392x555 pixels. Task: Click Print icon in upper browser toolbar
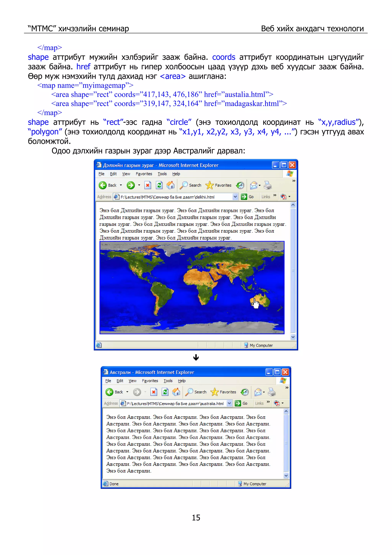(268, 185)
